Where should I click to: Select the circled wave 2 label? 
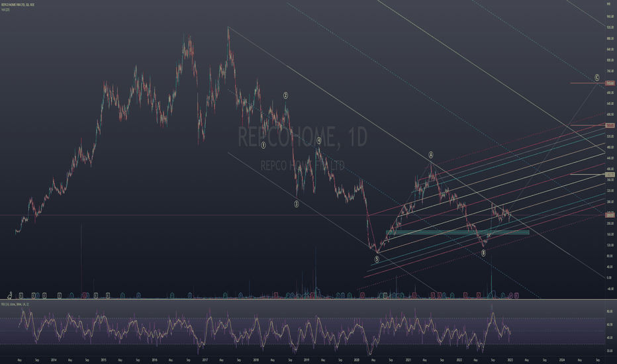pos(286,95)
